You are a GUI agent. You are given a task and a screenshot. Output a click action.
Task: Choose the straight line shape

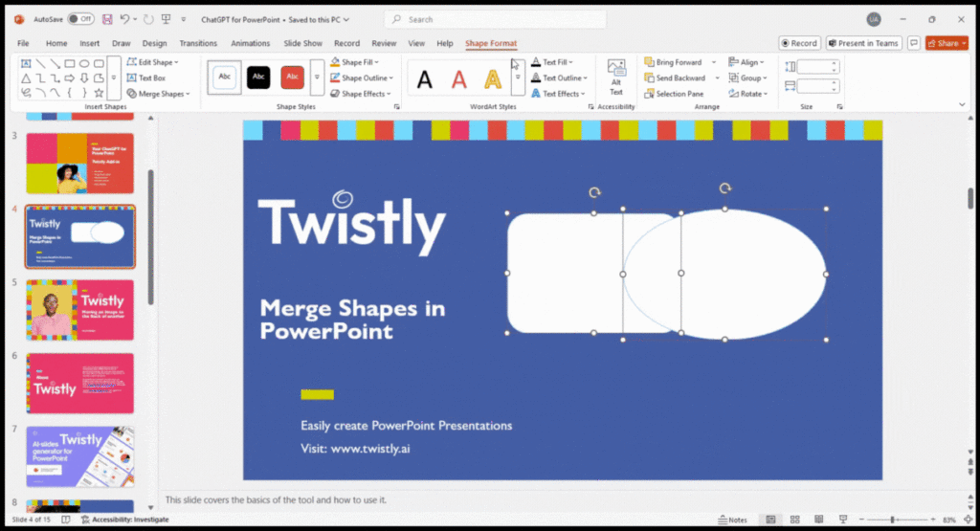coord(40,63)
